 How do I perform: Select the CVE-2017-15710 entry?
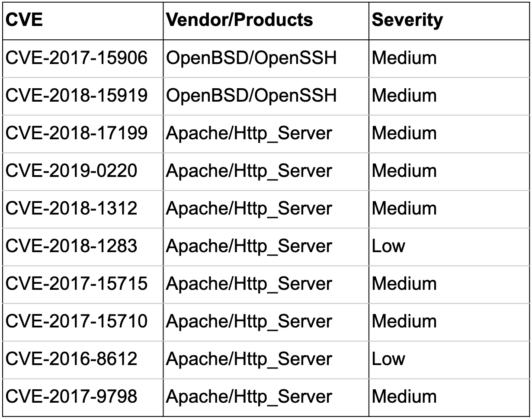coord(83,322)
